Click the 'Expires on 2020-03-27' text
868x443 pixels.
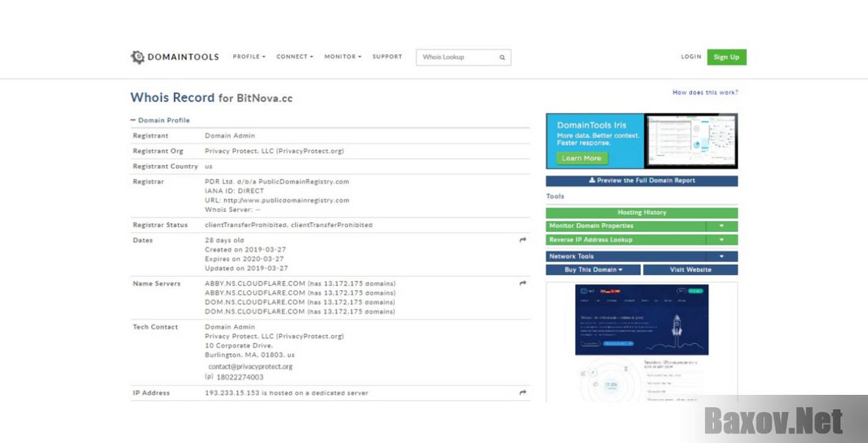245,259
